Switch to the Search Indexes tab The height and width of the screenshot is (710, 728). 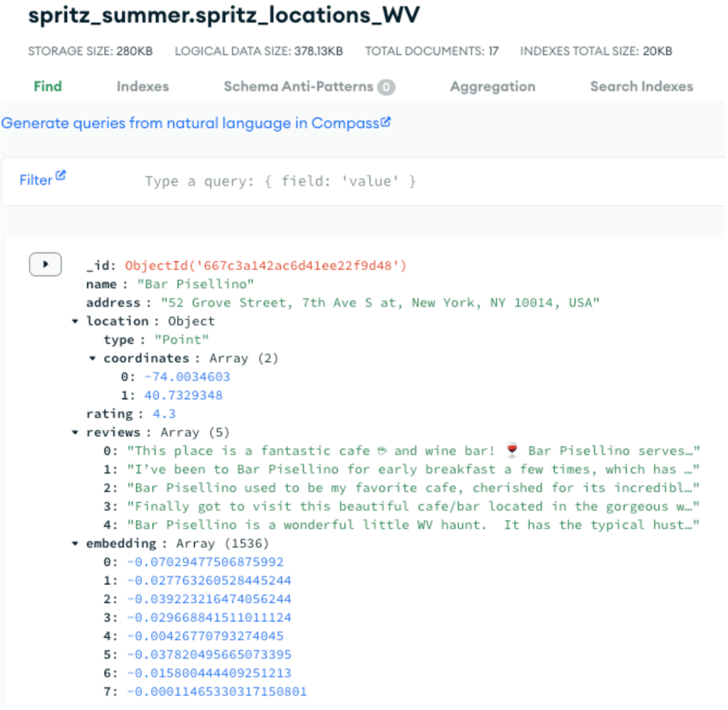[x=642, y=86]
